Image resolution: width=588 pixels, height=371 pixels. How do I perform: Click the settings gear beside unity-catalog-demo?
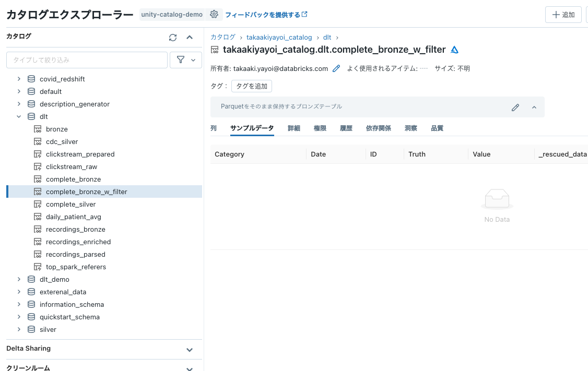click(x=214, y=14)
